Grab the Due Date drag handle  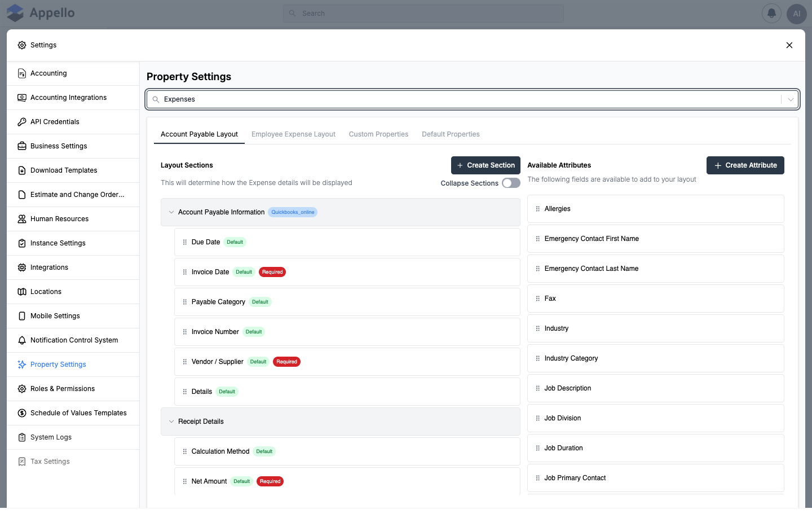pyautogui.click(x=185, y=242)
